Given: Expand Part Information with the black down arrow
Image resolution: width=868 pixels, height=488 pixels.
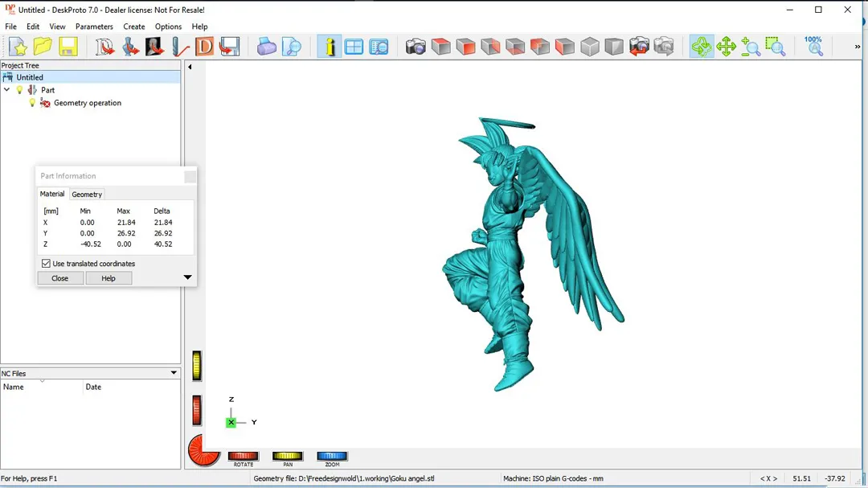Looking at the screenshot, I should [187, 277].
